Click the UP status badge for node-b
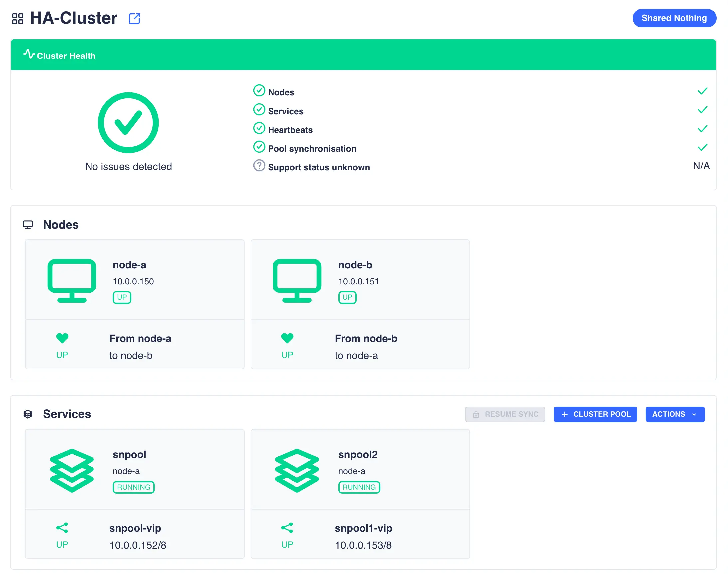 point(347,297)
